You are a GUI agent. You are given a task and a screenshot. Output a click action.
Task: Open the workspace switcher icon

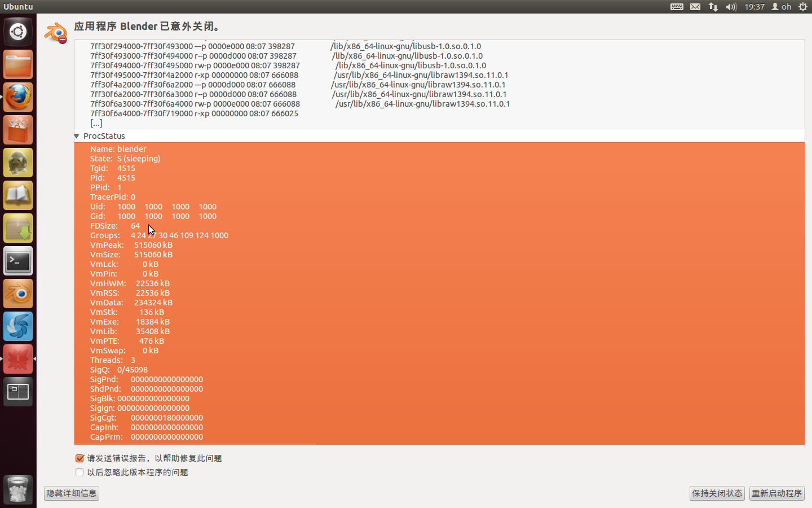18,392
